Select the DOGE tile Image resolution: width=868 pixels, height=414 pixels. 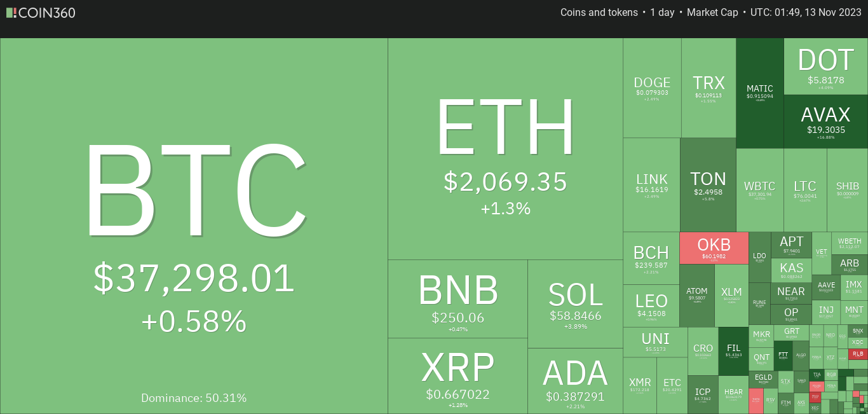[652, 88]
